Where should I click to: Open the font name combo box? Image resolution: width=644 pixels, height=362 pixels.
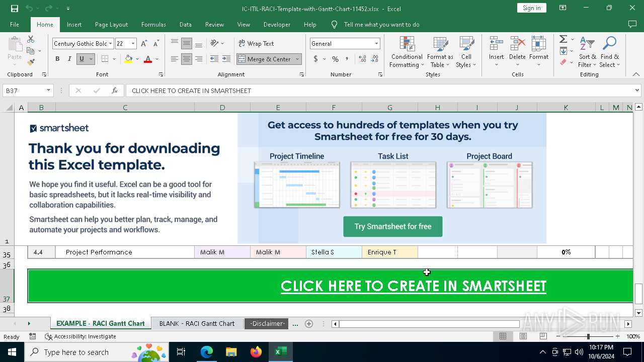pos(83,44)
